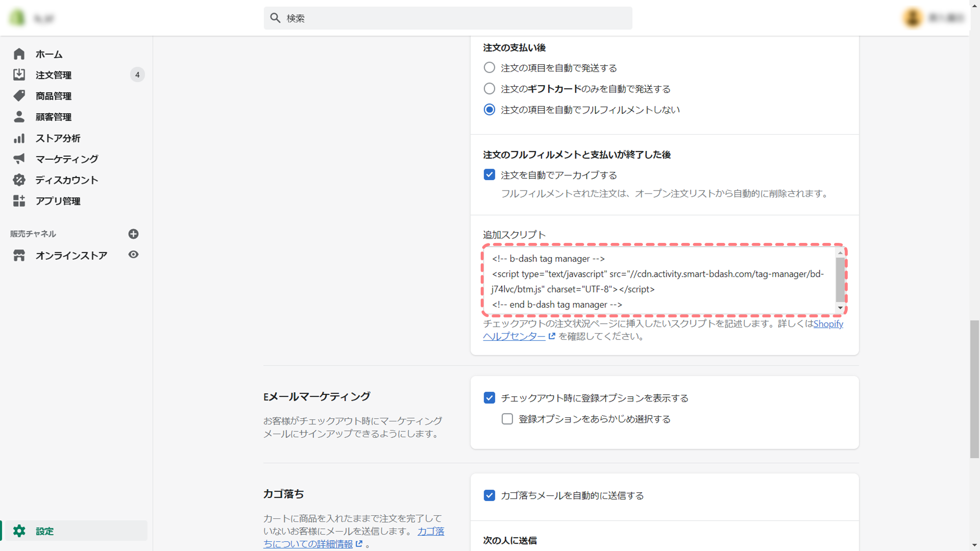View online store via eye icon
Image resolution: width=980 pixels, height=551 pixels.
[x=133, y=255]
